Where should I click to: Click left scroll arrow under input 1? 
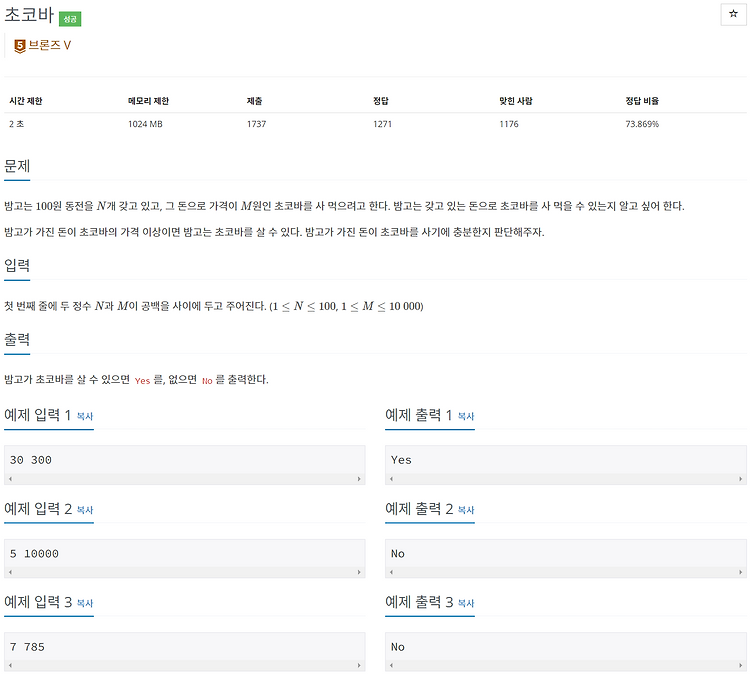pyautogui.click(x=11, y=479)
